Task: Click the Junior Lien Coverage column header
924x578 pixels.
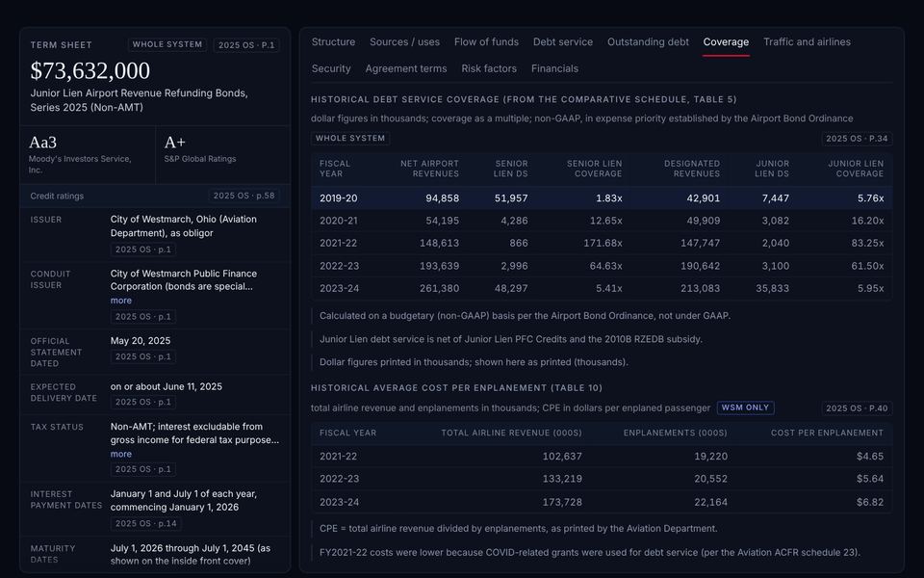Action: pos(856,169)
